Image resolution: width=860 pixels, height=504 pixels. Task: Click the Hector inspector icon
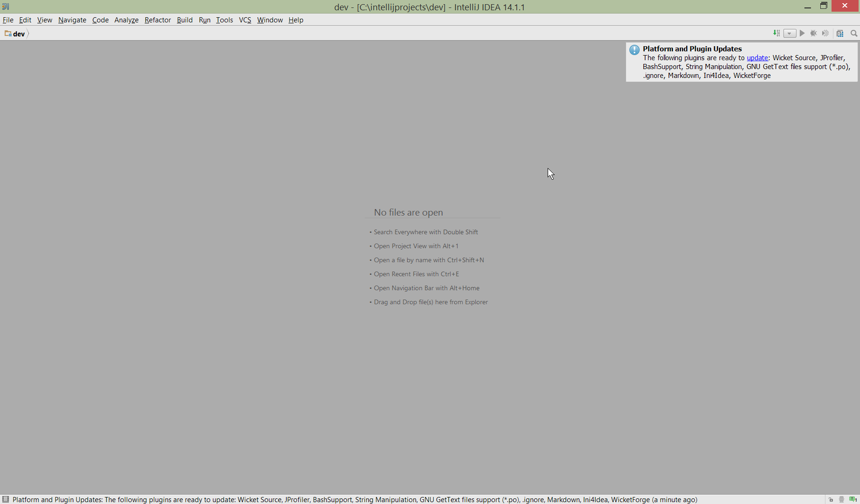coord(841,499)
